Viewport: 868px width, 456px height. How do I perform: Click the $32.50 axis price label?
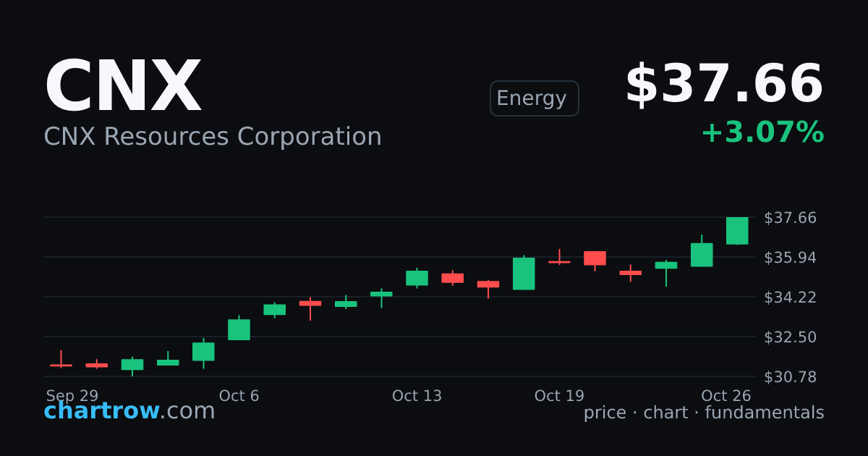[790, 337]
